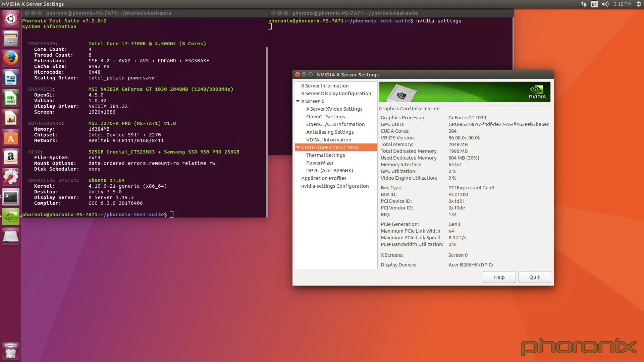
Task: Open Thermal Settings page
Action: tap(325, 155)
